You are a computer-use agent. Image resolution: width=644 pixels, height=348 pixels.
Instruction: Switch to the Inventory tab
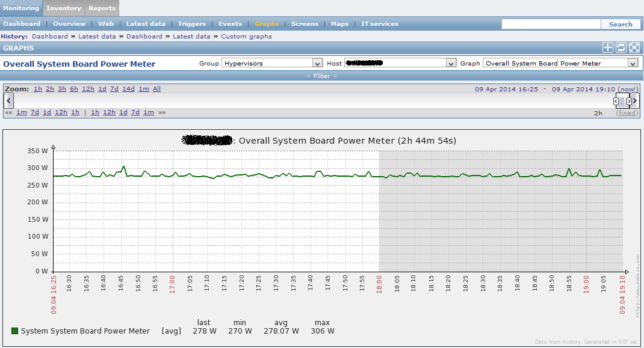click(64, 8)
